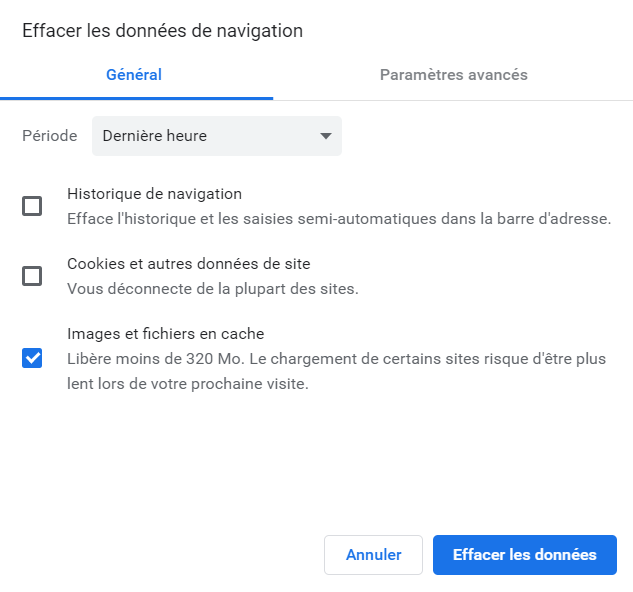633x592 pixels.
Task: Click the "lent lors de votre prochaine visite" line
Action: click(187, 382)
